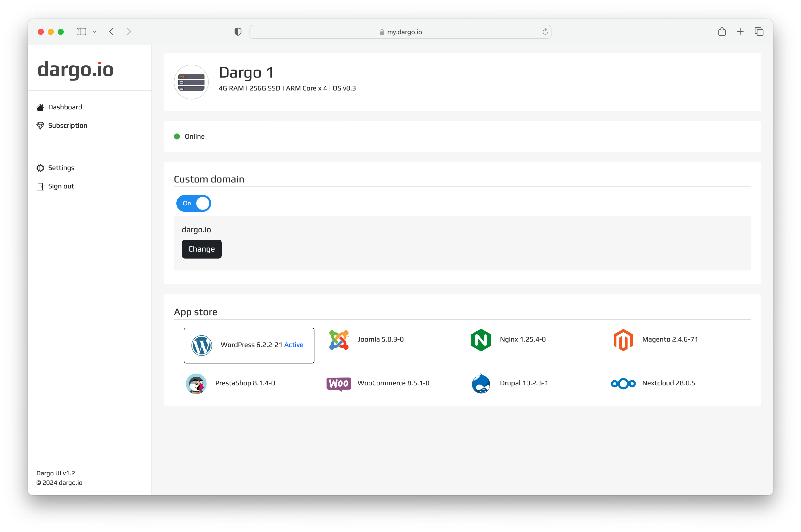Select the Subscription menu item
Screen dimensions: 801x532
[x=67, y=125]
